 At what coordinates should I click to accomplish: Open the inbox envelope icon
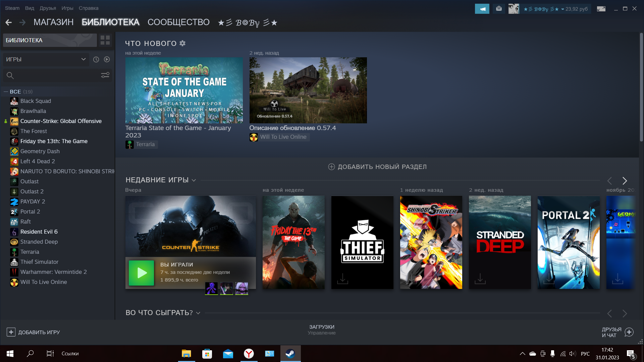(x=499, y=9)
